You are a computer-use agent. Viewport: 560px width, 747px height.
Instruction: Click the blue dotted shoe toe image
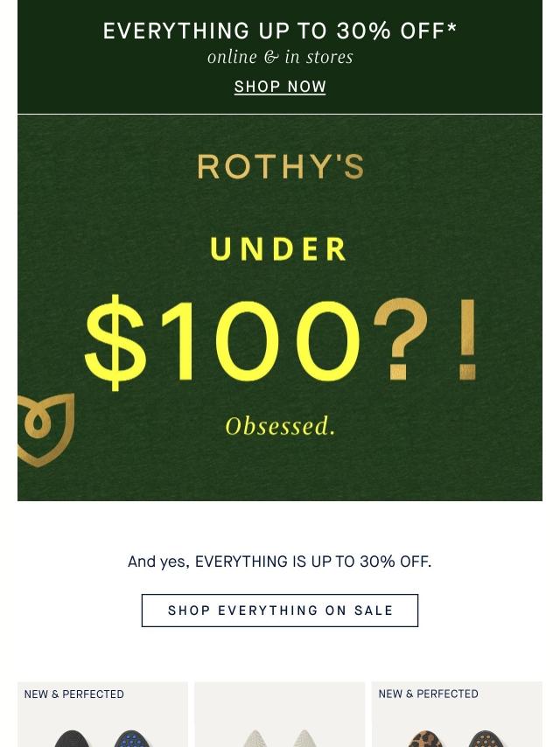(131, 738)
